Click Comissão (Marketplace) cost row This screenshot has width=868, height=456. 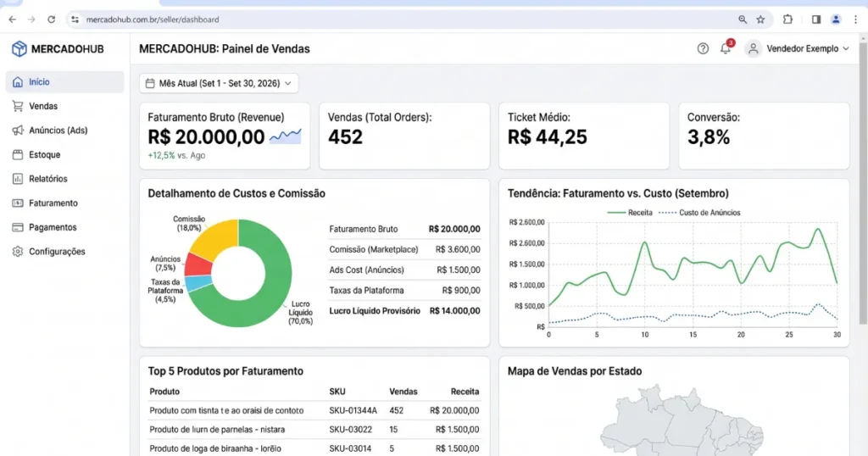404,249
